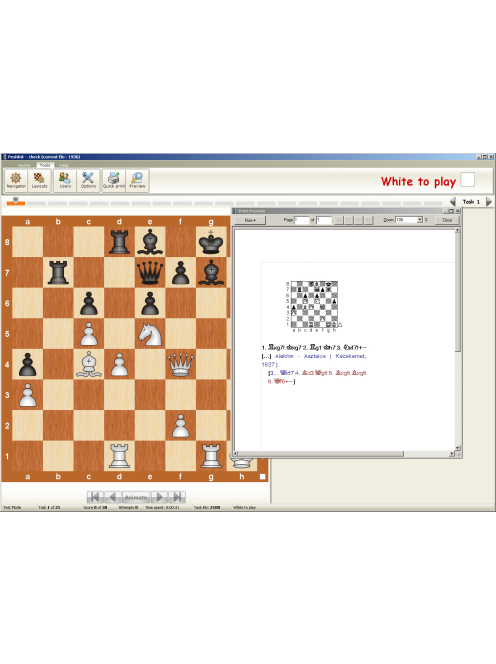This screenshot has height=664, width=496.
Task: Click the black king on g8
Action: (x=211, y=242)
